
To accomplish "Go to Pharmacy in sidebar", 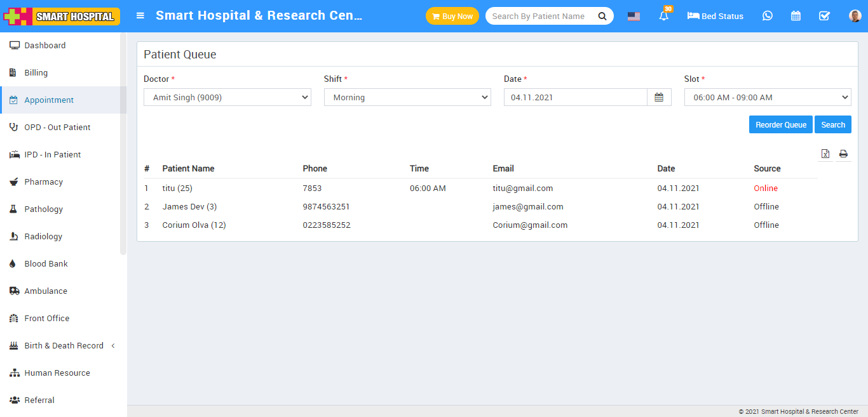I will (x=43, y=182).
